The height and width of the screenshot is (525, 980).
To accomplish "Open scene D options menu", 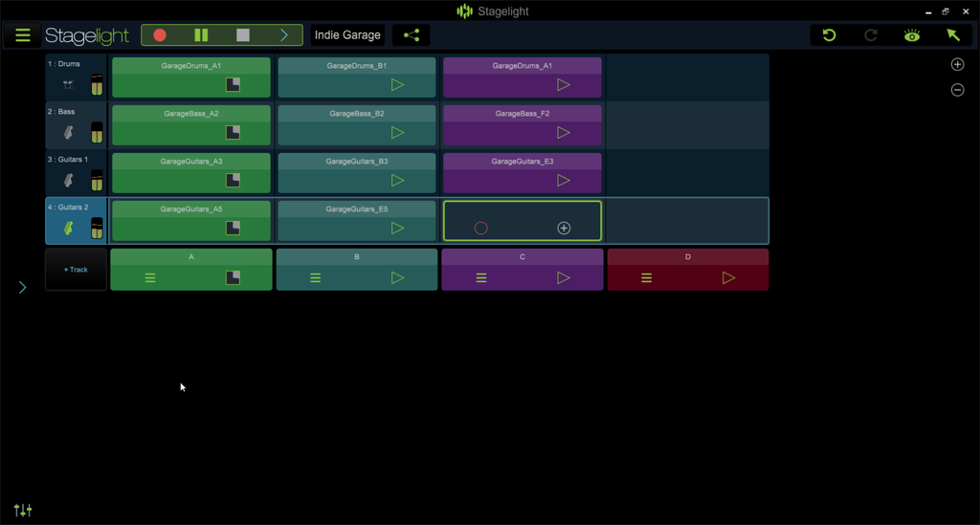I will [647, 277].
